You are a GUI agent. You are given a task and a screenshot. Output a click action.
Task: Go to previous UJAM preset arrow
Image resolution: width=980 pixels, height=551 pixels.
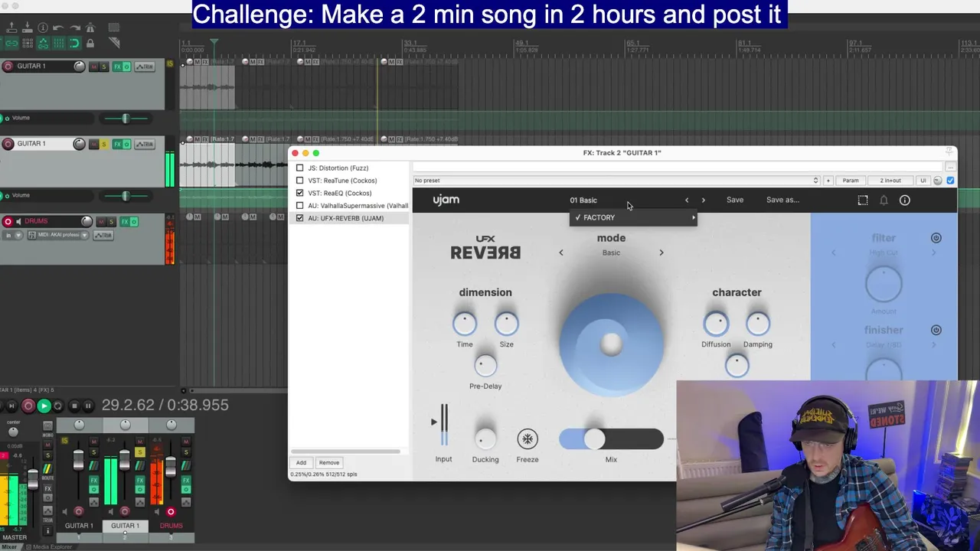687,200
